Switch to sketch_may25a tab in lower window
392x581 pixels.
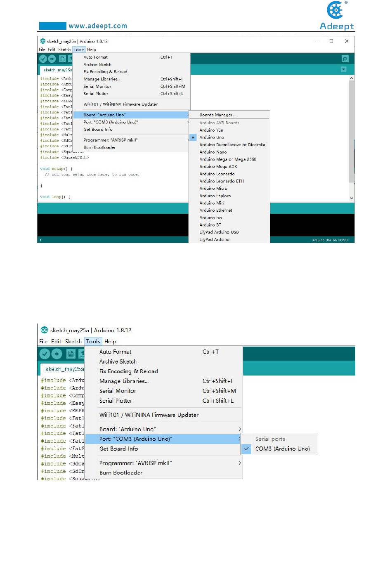click(63, 369)
